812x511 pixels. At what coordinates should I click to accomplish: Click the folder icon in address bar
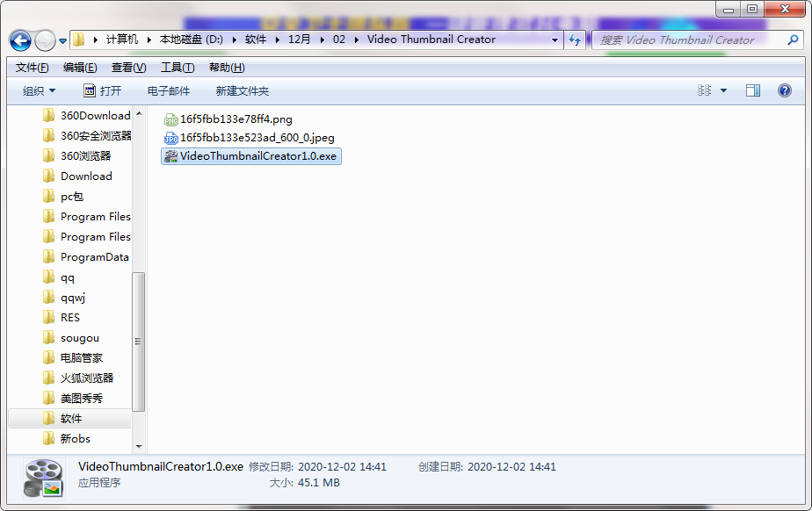(79, 40)
